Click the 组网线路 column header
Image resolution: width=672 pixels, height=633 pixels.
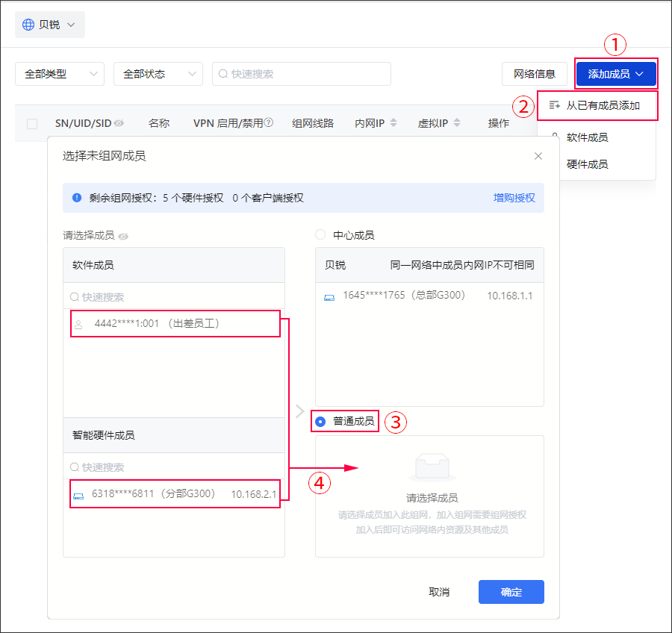click(313, 123)
